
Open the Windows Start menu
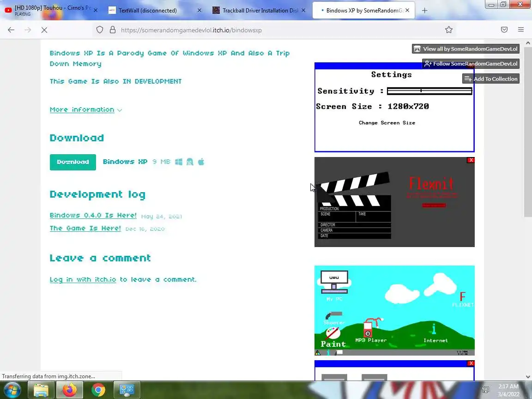click(12, 390)
